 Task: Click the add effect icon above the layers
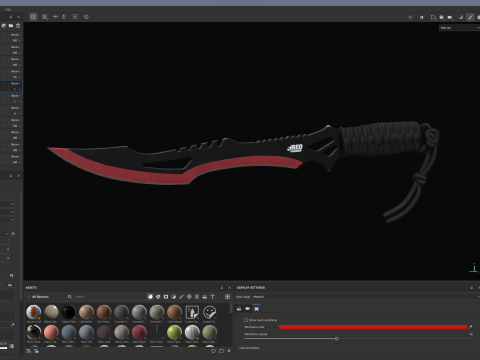pos(4,26)
